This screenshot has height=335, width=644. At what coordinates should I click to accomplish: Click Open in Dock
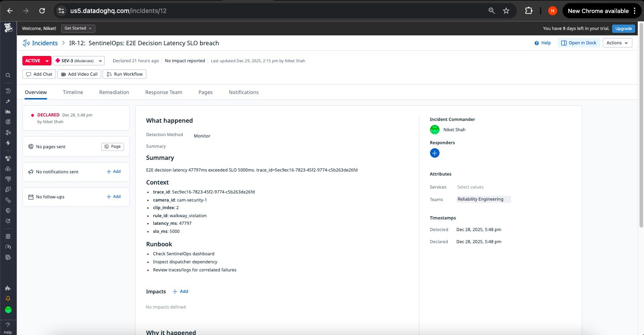pos(579,43)
